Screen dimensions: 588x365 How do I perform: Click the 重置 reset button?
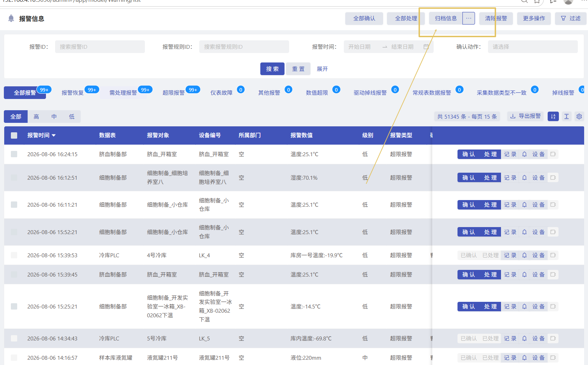[298, 69]
